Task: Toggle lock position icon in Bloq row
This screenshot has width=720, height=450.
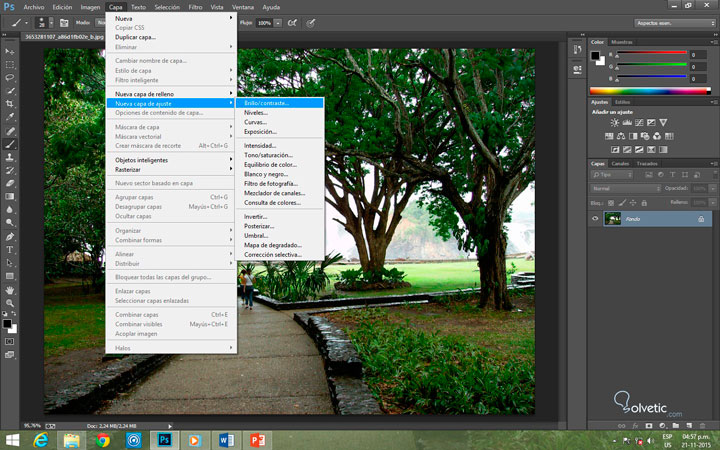Action: [x=633, y=202]
